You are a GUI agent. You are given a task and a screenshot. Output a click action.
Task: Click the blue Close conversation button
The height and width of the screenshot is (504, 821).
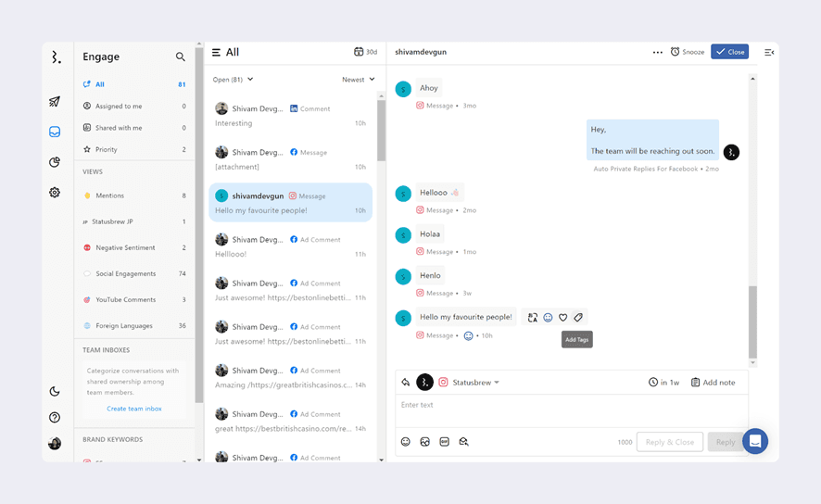point(729,52)
